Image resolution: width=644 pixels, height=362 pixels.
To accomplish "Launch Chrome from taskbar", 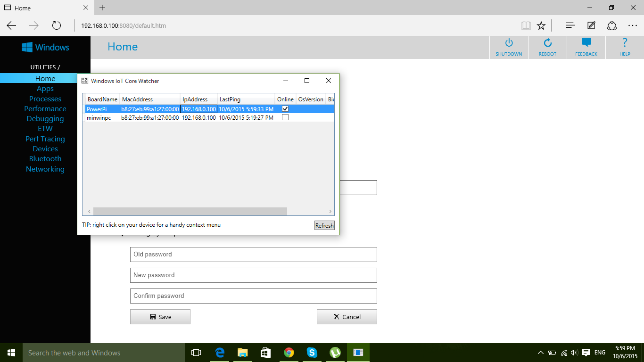I will point(289,353).
